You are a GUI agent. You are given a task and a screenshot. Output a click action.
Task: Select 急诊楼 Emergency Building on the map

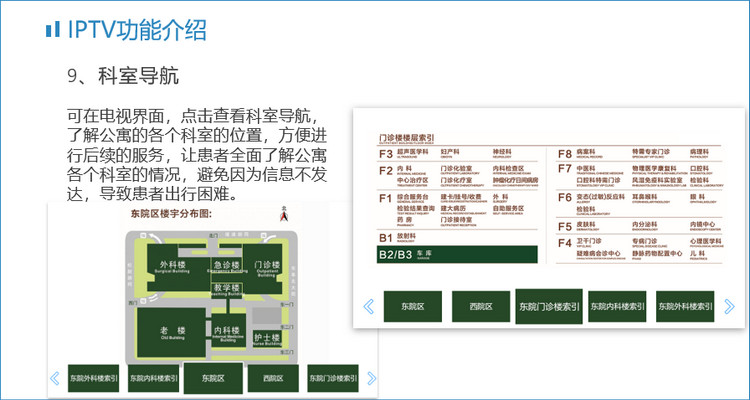coord(227,266)
